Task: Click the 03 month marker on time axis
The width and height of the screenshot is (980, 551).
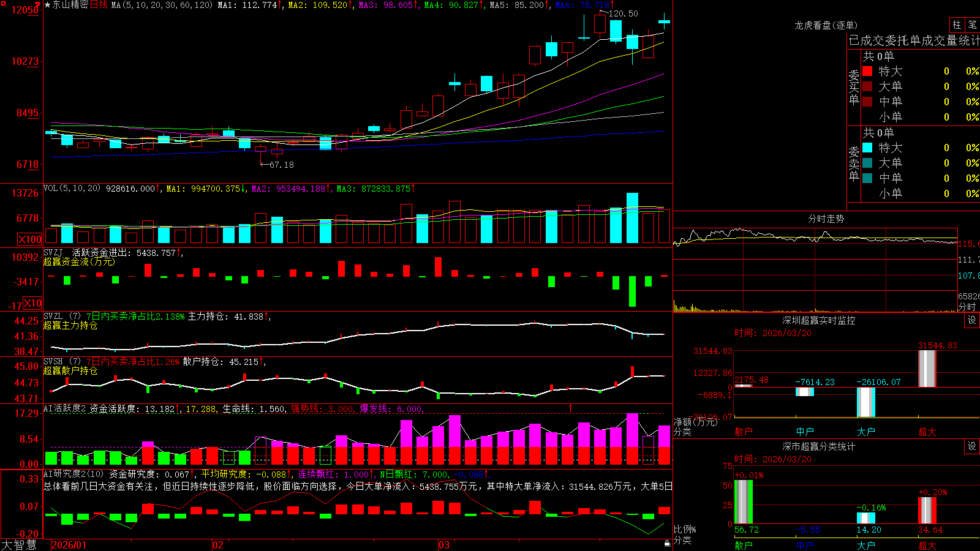Action: (x=444, y=545)
